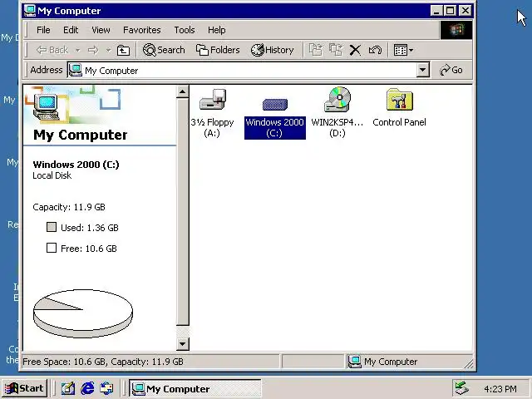Open the File menu
Viewport: 532px width, 399px height.
click(43, 30)
